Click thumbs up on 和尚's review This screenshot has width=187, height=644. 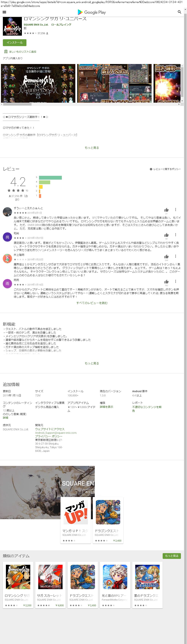(x=166, y=235)
